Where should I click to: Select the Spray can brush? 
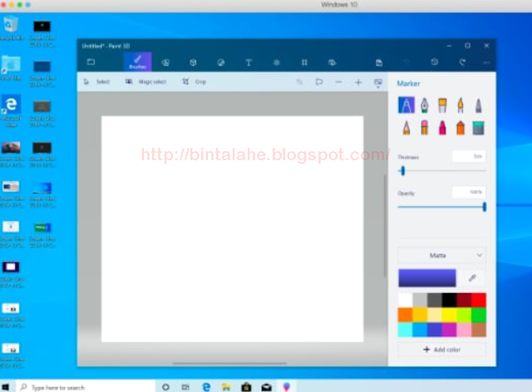pos(461,128)
